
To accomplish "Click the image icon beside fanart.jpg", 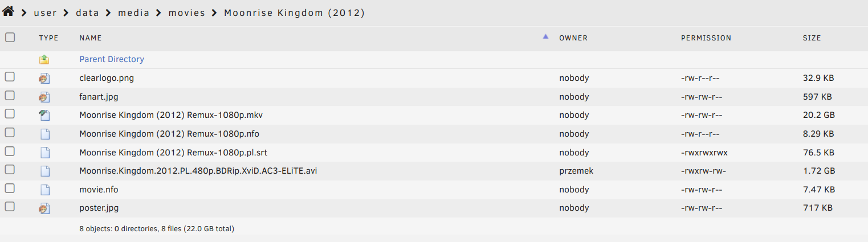I will pyautogui.click(x=44, y=97).
